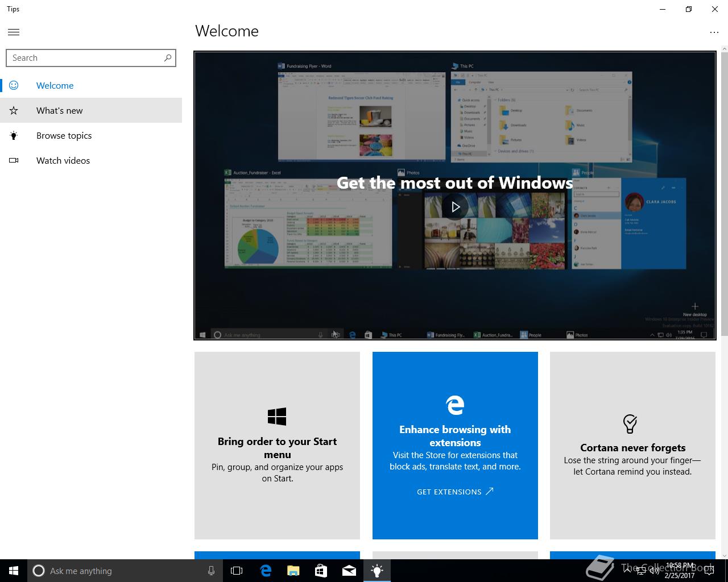Open the Windows Start button
728x582 pixels.
point(14,571)
